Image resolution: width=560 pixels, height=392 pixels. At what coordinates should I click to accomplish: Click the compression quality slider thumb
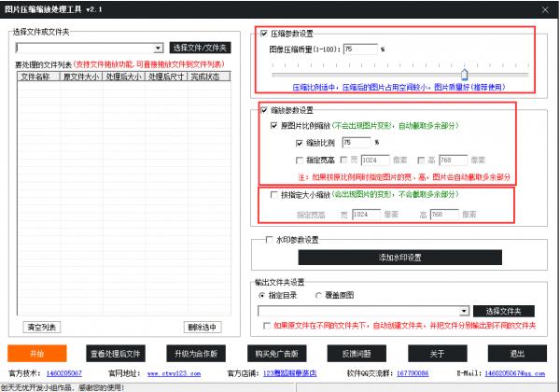coord(464,74)
